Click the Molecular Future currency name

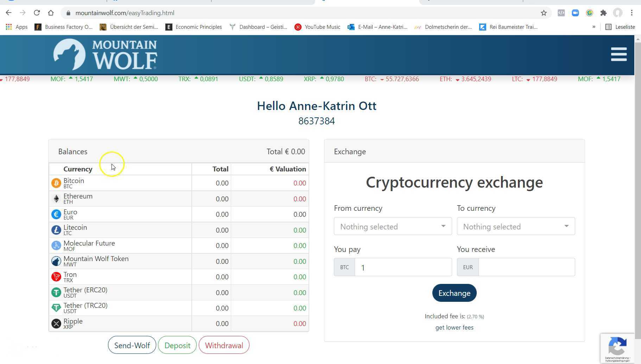(x=89, y=243)
